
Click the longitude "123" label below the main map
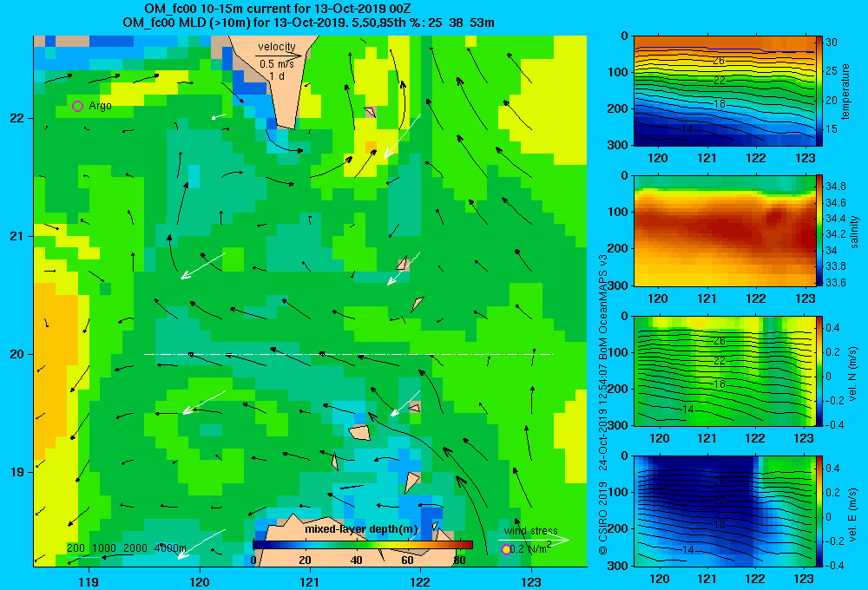(531, 581)
